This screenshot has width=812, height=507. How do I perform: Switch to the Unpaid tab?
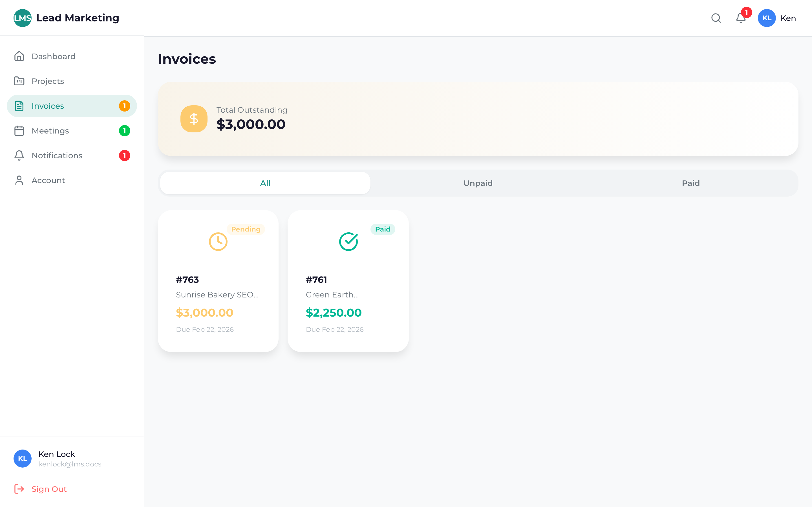[478, 183]
